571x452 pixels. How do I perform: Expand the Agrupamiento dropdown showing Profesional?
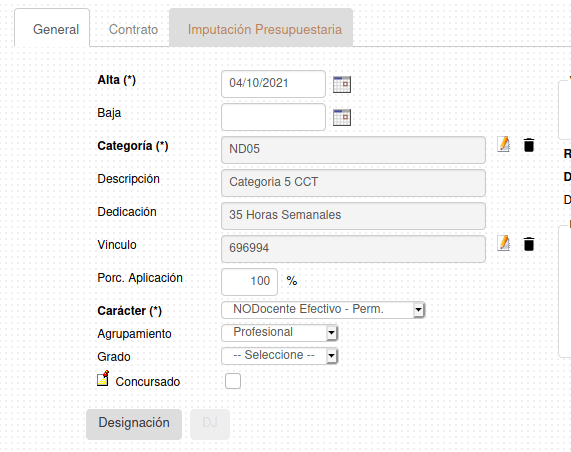tap(280, 333)
